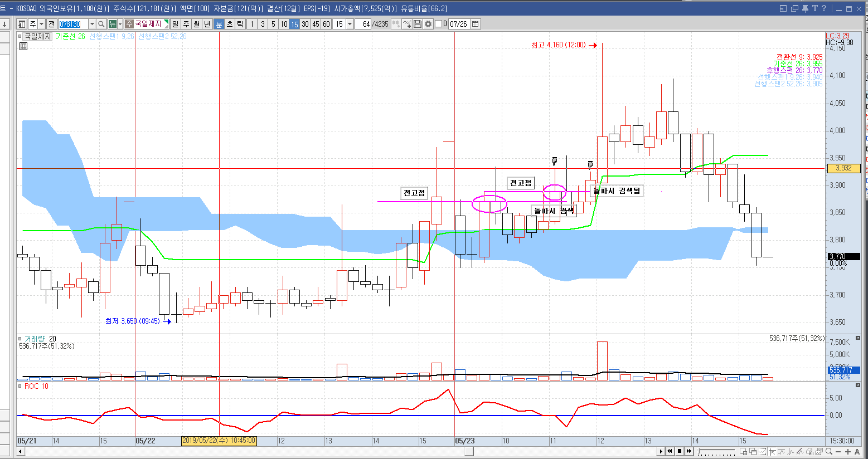Click the save chart floppy disk icon
This screenshot has height=459, width=868.
[418, 24]
